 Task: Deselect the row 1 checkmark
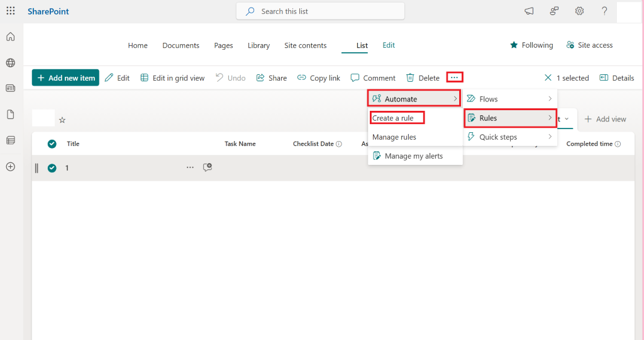[52, 167]
